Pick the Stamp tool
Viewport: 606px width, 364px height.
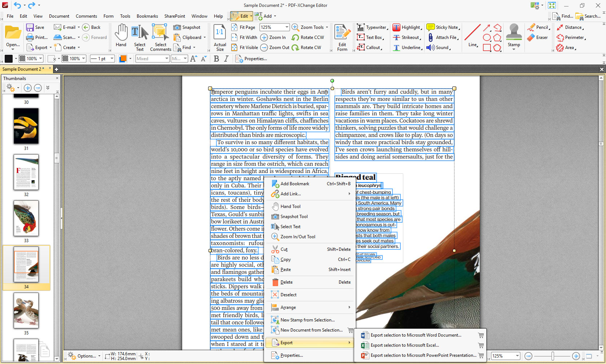[514, 35]
